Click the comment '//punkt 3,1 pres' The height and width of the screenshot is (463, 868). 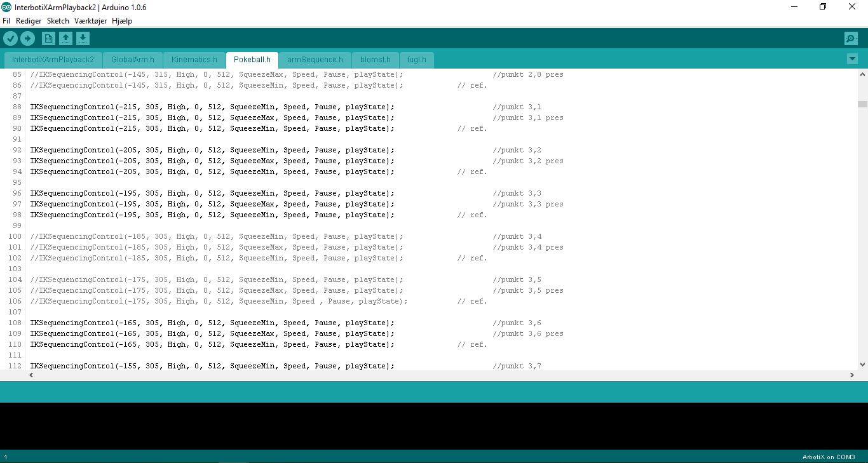click(x=528, y=117)
